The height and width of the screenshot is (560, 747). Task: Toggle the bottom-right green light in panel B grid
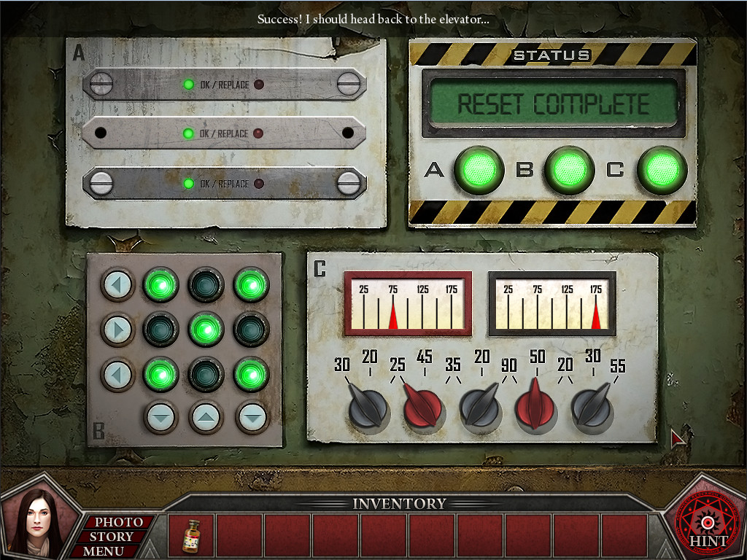(250, 374)
